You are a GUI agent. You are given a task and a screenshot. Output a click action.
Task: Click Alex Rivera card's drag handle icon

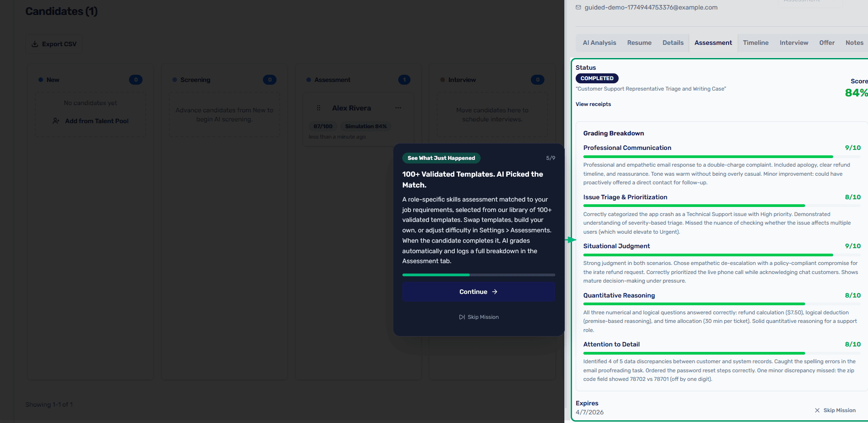click(x=319, y=108)
